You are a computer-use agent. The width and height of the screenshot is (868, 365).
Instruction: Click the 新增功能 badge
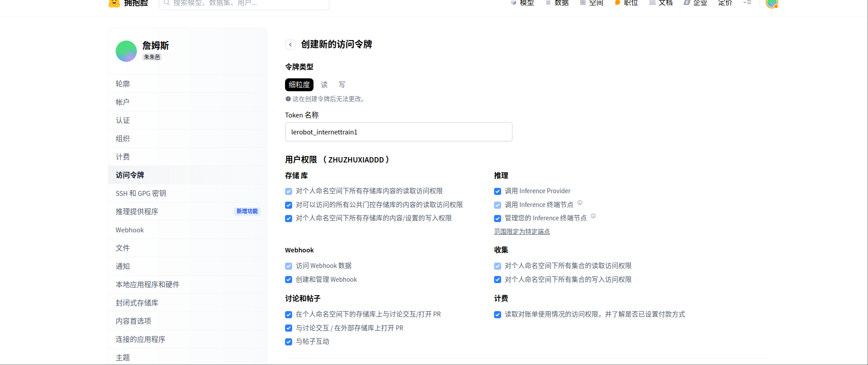click(247, 211)
